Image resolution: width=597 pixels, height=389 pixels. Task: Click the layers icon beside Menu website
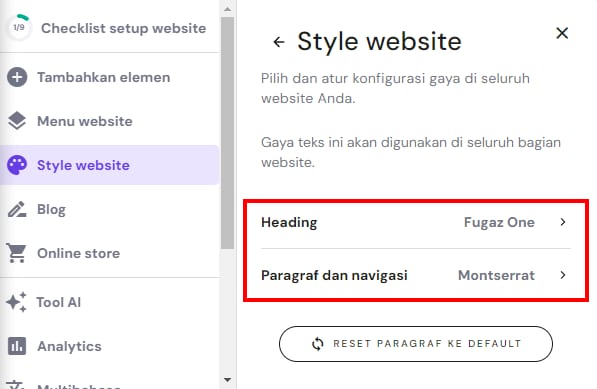click(x=17, y=121)
